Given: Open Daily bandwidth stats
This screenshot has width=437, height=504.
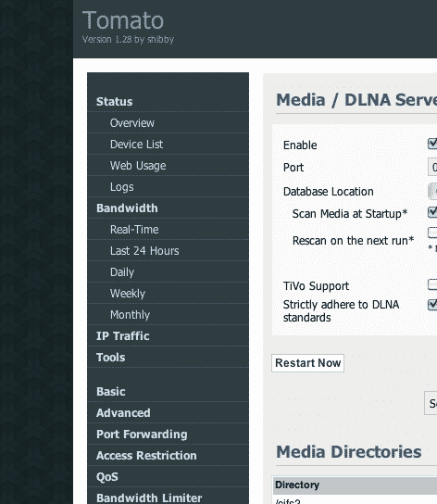Looking at the screenshot, I should point(122,272).
